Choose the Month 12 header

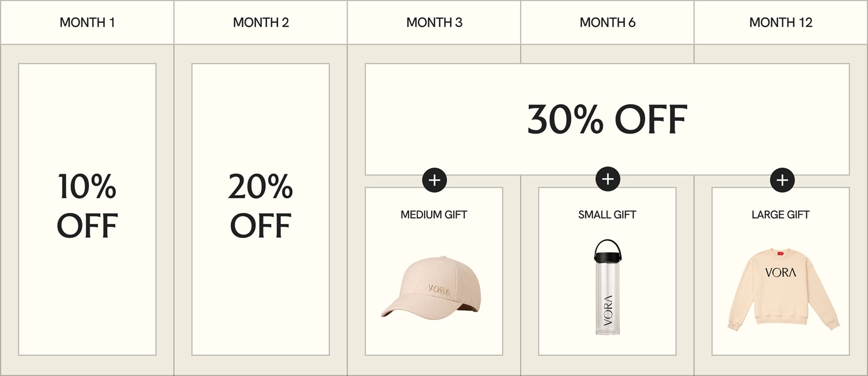pos(780,22)
